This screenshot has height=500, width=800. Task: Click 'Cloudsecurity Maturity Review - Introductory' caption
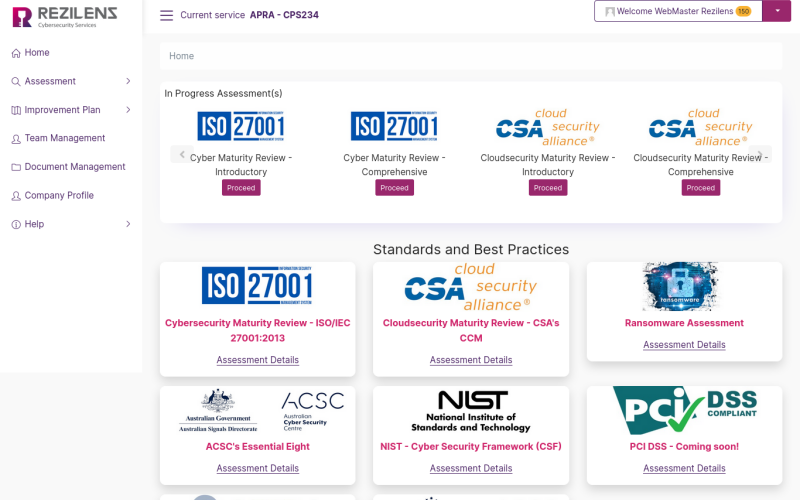[547, 165]
